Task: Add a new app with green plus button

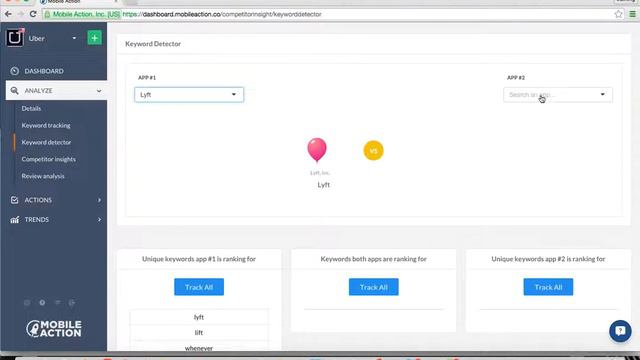Action: coord(95,38)
